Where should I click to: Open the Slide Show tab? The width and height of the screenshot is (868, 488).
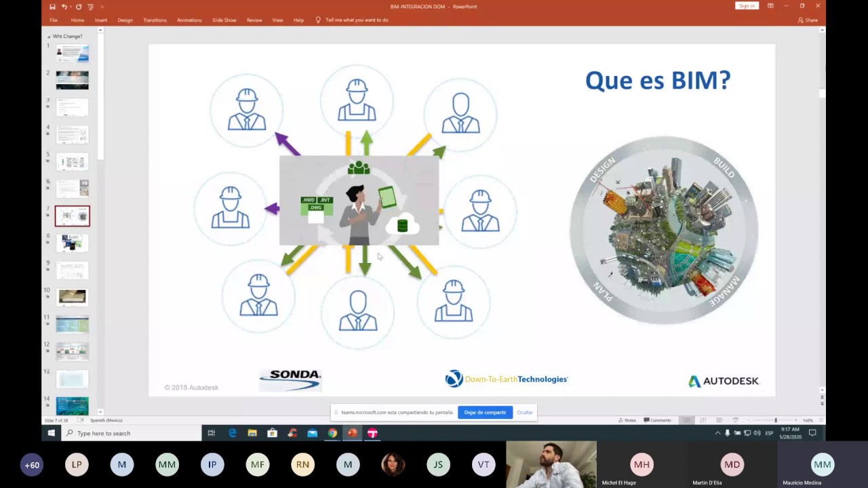tap(224, 20)
